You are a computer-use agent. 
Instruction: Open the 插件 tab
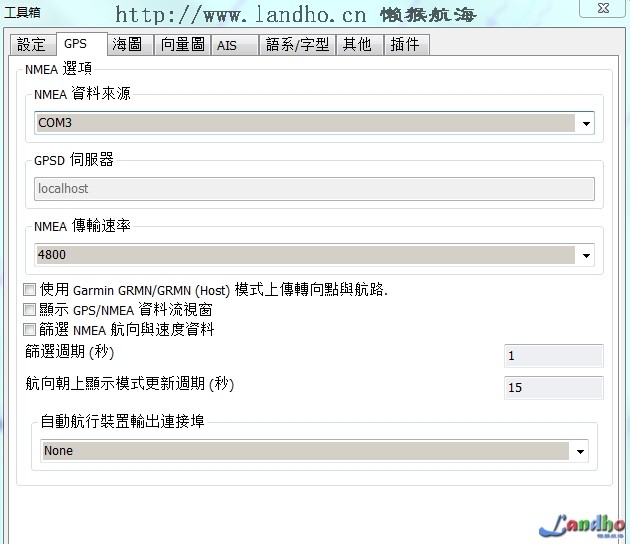(407, 45)
